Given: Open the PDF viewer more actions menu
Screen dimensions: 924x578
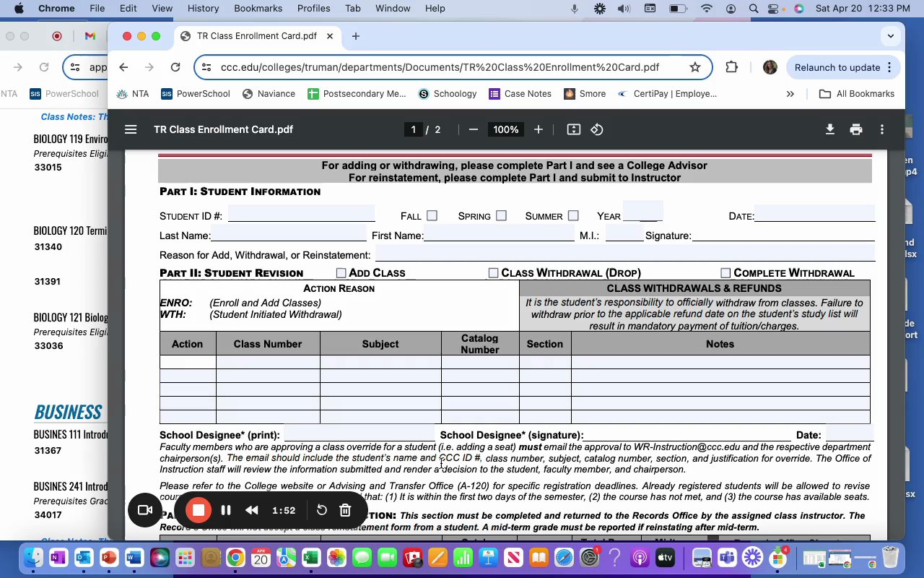Looking at the screenshot, I should coord(882,129).
